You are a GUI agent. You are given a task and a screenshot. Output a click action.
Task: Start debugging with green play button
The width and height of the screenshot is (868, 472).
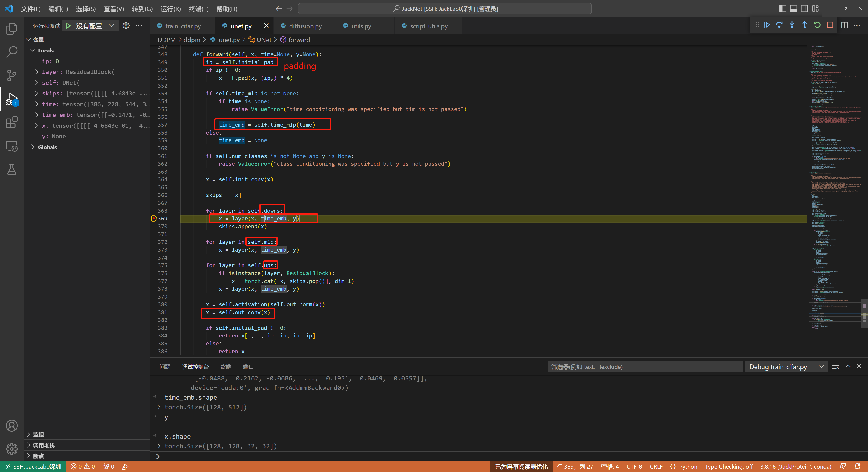click(x=68, y=26)
